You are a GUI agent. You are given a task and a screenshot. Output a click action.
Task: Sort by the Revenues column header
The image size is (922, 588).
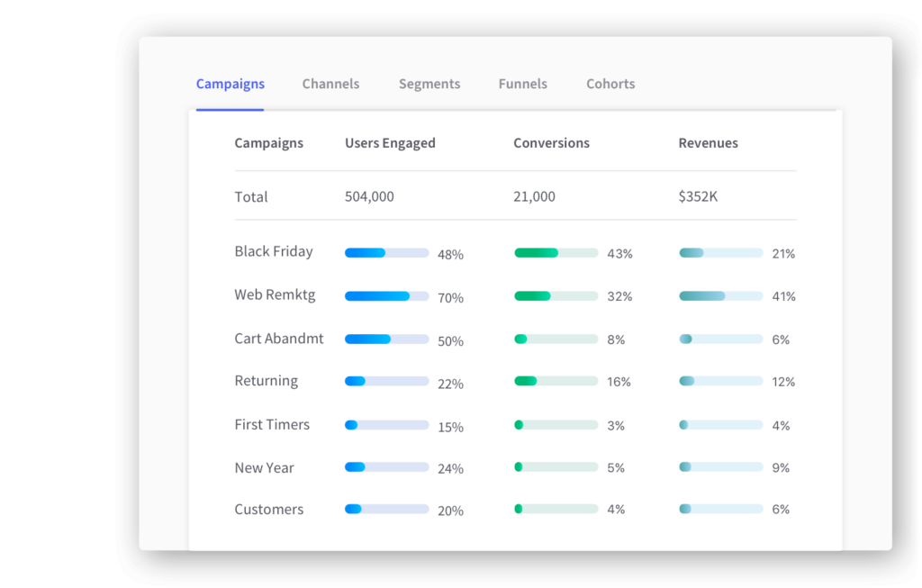[x=708, y=142]
